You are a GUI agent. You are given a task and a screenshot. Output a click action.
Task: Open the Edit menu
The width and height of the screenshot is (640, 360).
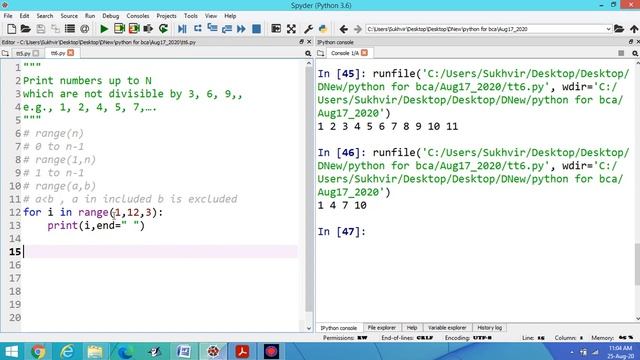pos(24,16)
